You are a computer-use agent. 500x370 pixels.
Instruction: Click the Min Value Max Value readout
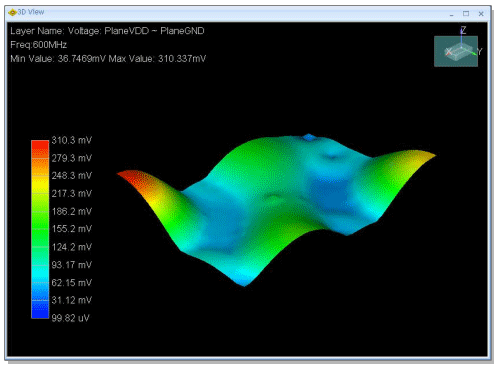point(108,59)
